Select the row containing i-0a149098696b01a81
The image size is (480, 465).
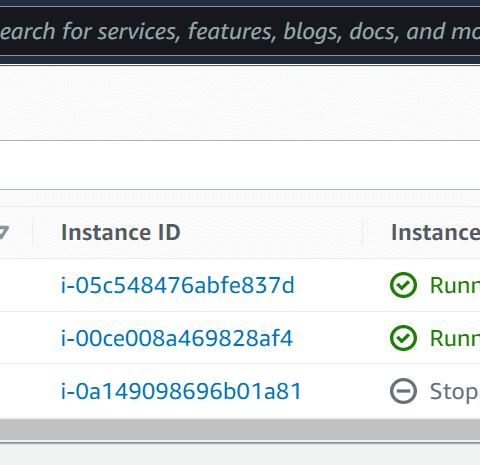[240, 391]
